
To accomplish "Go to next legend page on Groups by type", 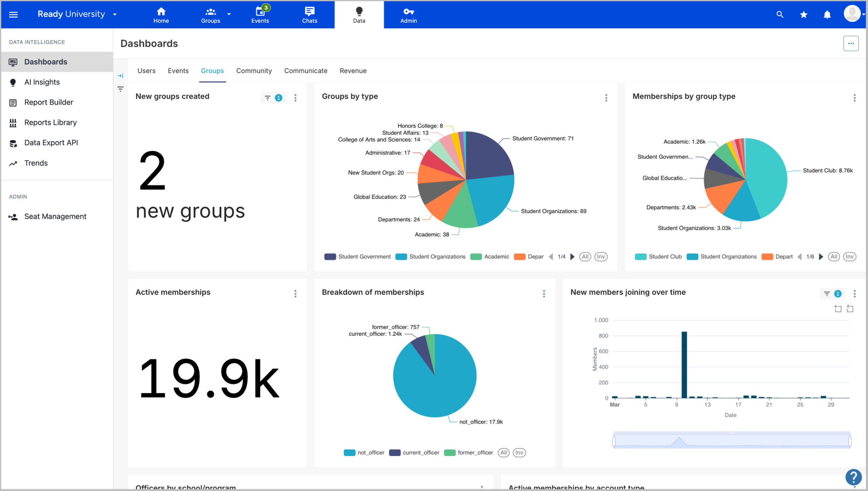I will click(573, 257).
